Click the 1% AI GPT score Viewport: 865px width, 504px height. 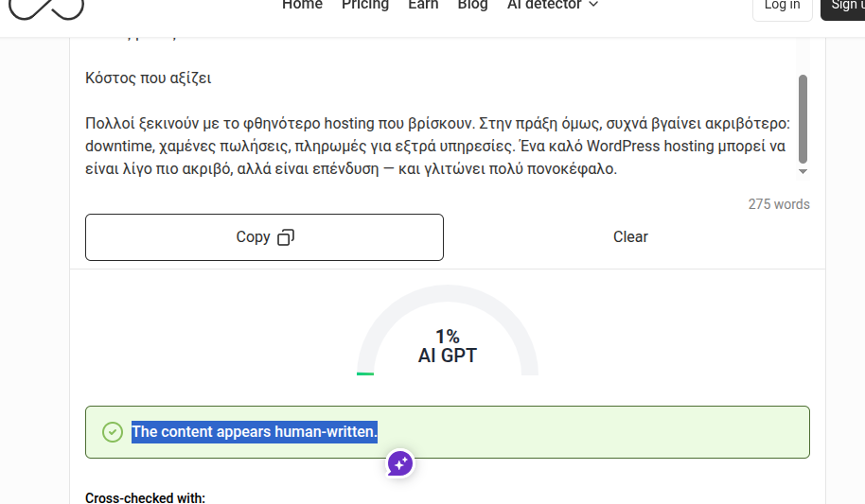pos(448,346)
